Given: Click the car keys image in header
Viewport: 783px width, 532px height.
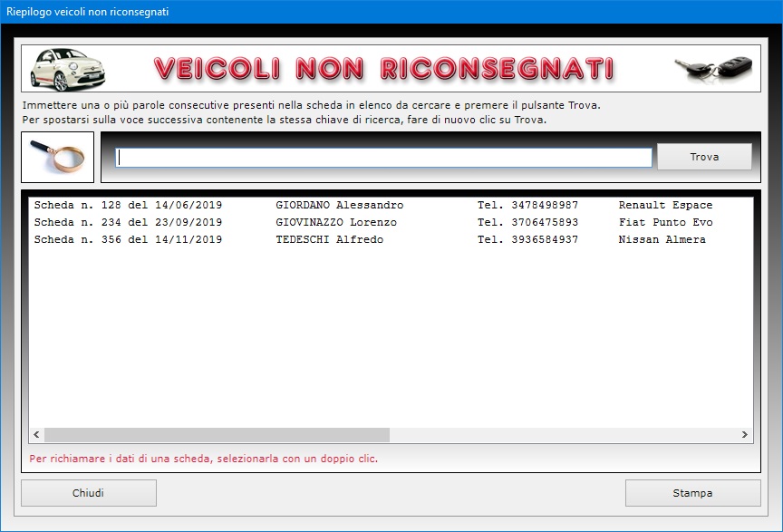Looking at the screenshot, I should click(713, 69).
